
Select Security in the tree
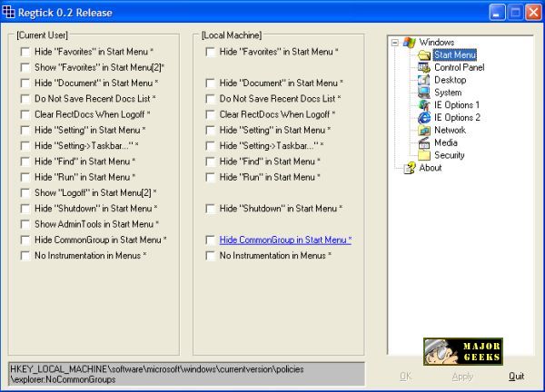[x=450, y=155]
